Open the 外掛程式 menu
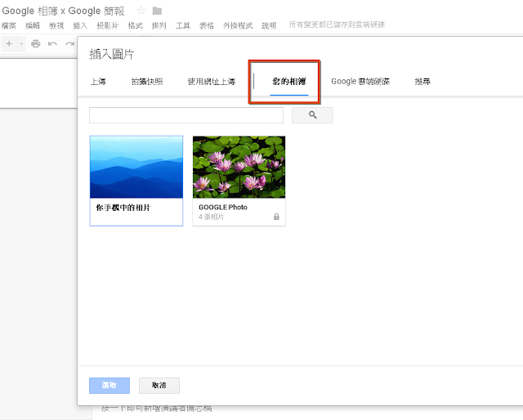The height and width of the screenshot is (420, 523). 238,25
